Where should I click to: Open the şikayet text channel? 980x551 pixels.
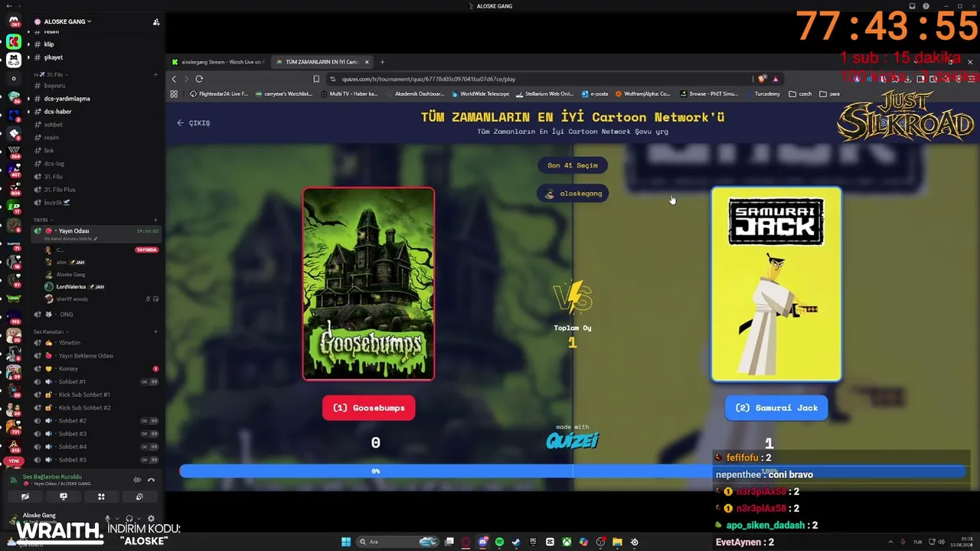coord(95,57)
